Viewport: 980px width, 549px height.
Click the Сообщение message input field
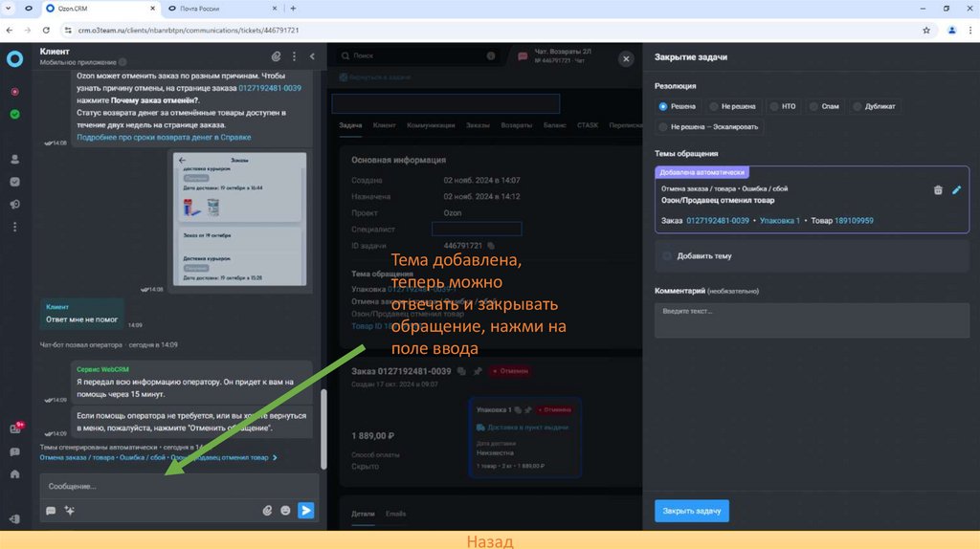click(179, 486)
